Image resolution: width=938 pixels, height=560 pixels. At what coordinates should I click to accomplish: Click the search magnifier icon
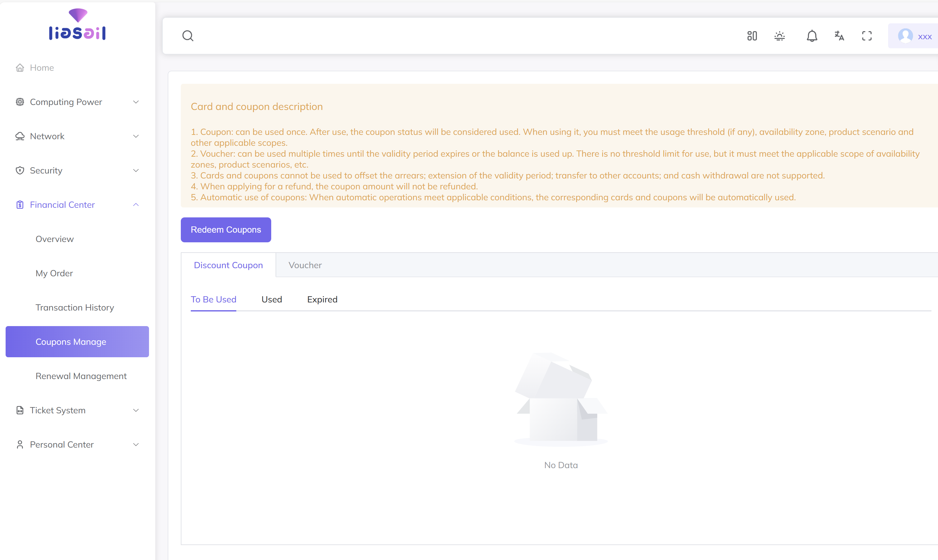click(188, 36)
